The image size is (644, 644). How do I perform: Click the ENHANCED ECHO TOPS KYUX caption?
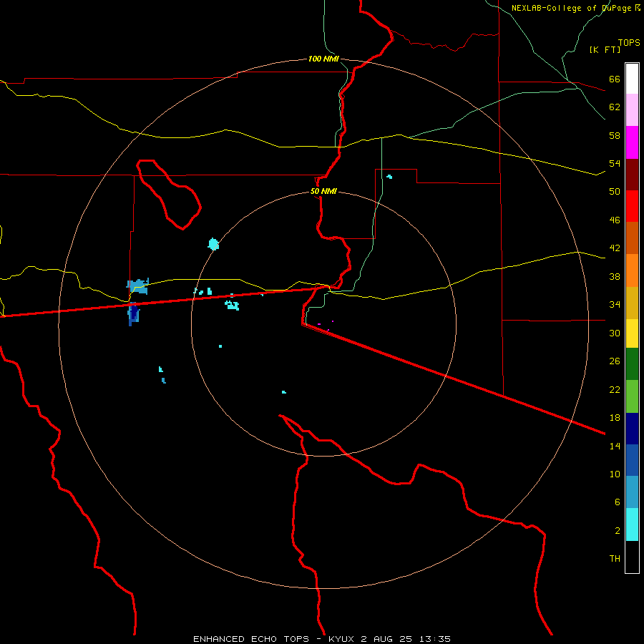pyautogui.click(x=322, y=639)
